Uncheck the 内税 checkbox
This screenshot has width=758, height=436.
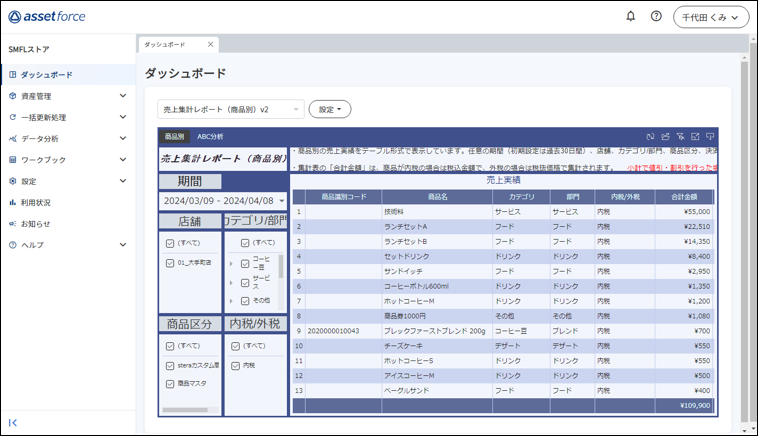[235, 366]
